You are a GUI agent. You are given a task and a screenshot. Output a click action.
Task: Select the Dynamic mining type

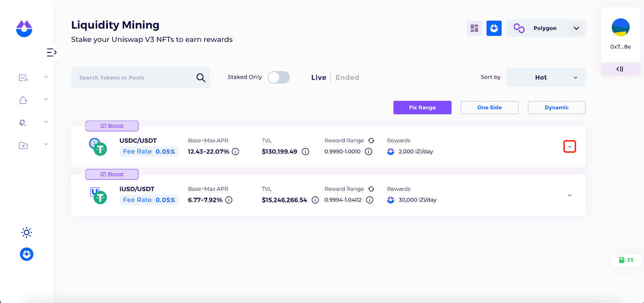point(557,108)
